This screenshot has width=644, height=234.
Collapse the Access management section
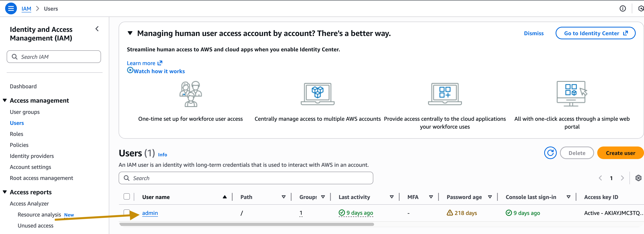(5, 100)
